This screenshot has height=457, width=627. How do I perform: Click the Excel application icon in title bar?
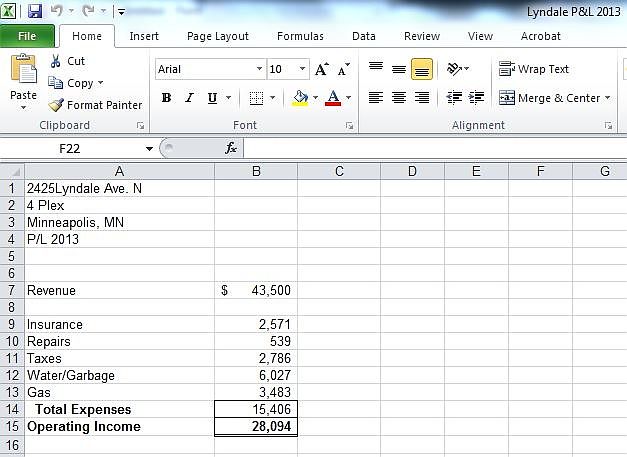pyautogui.click(x=8, y=11)
